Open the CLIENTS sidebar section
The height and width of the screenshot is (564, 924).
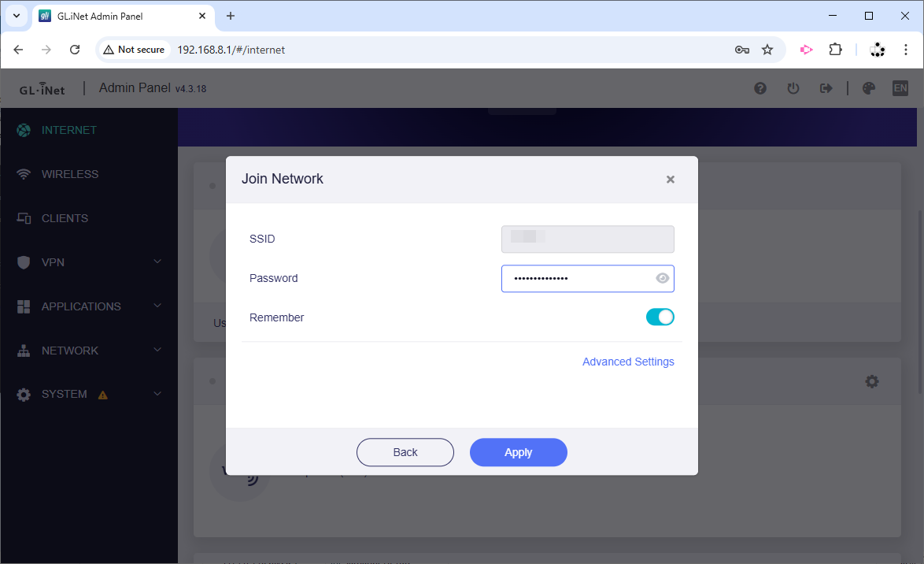tap(65, 218)
